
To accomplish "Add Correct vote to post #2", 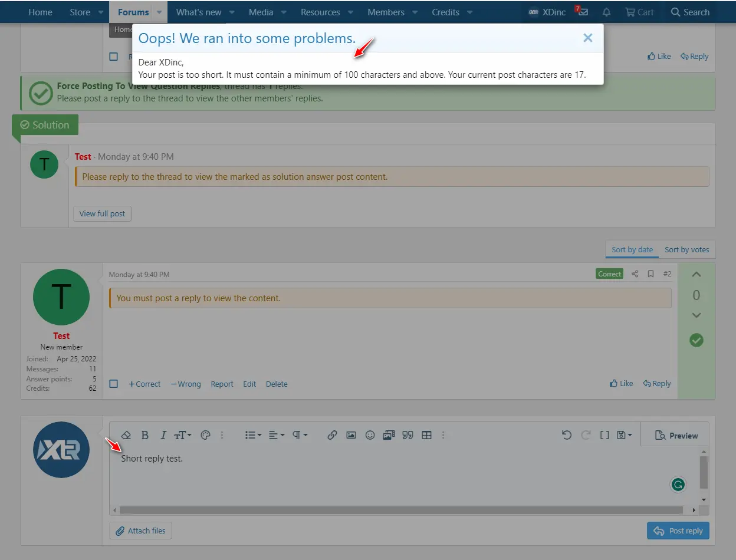I will point(144,384).
